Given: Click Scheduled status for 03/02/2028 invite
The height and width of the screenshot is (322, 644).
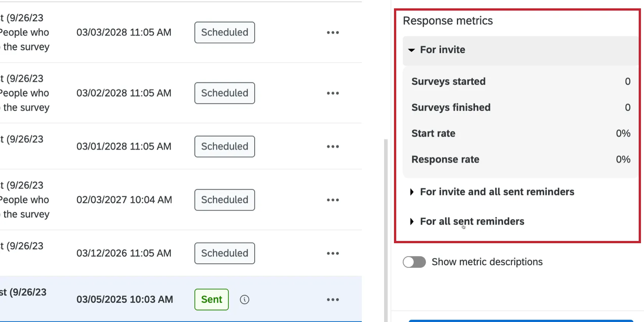Looking at the screenshot, I should coord(224,93).
